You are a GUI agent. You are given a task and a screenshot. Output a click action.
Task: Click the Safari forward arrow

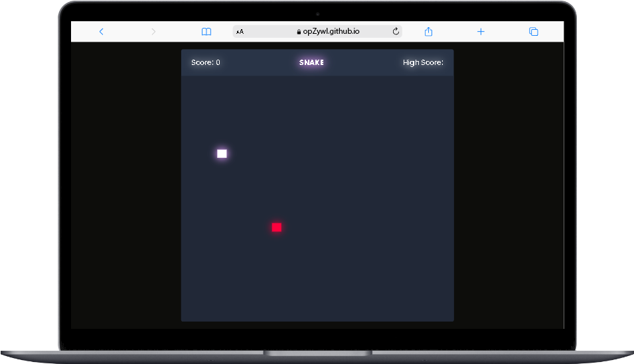(x=153, y=32)
